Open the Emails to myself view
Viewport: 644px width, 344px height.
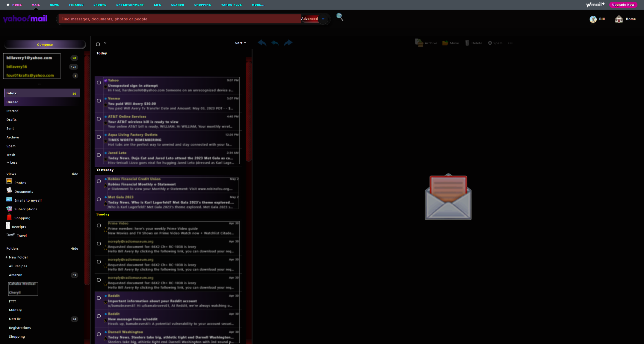point(28,200)
